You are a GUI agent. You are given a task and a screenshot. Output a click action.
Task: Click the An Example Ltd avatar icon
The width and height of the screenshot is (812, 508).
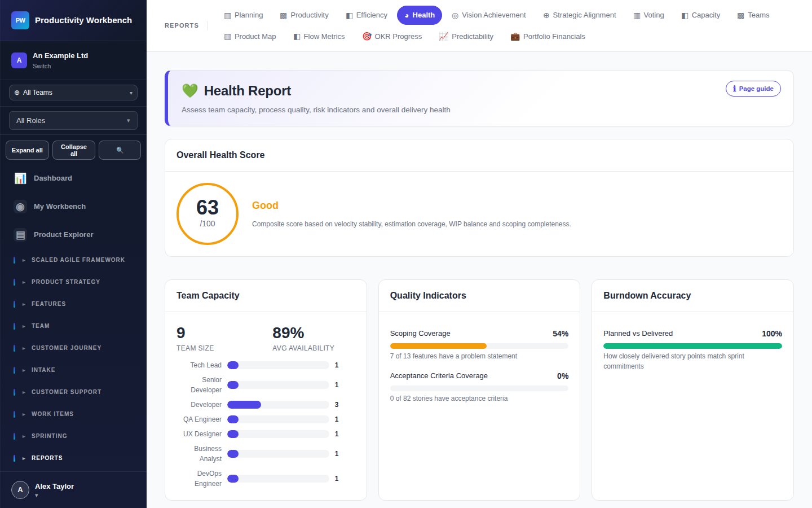click(x=19, y=60)
